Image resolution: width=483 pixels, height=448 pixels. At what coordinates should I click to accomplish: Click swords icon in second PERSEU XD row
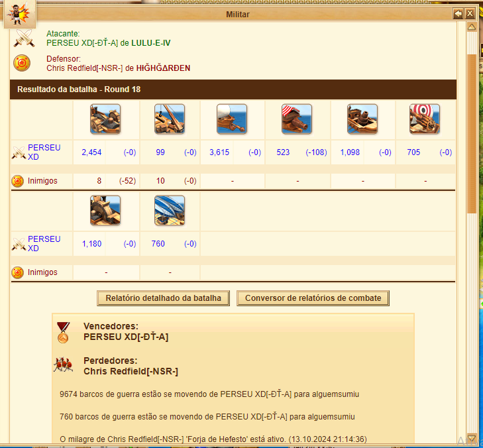[x=19, y=244]
